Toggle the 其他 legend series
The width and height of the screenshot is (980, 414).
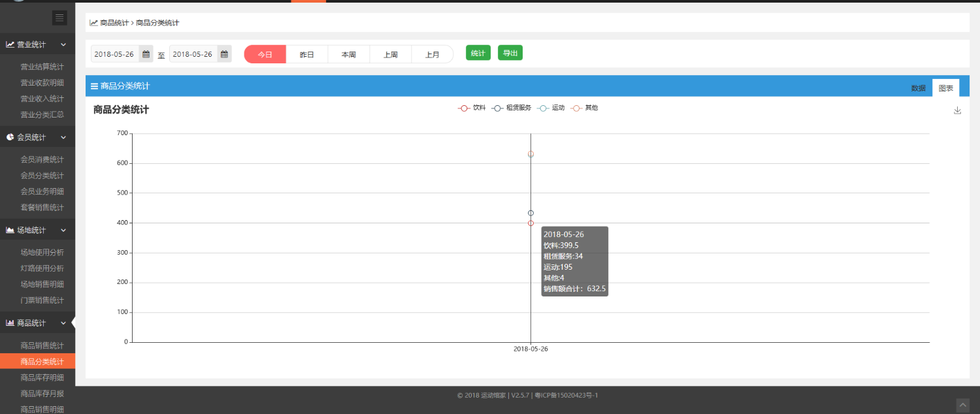point(584,108)
